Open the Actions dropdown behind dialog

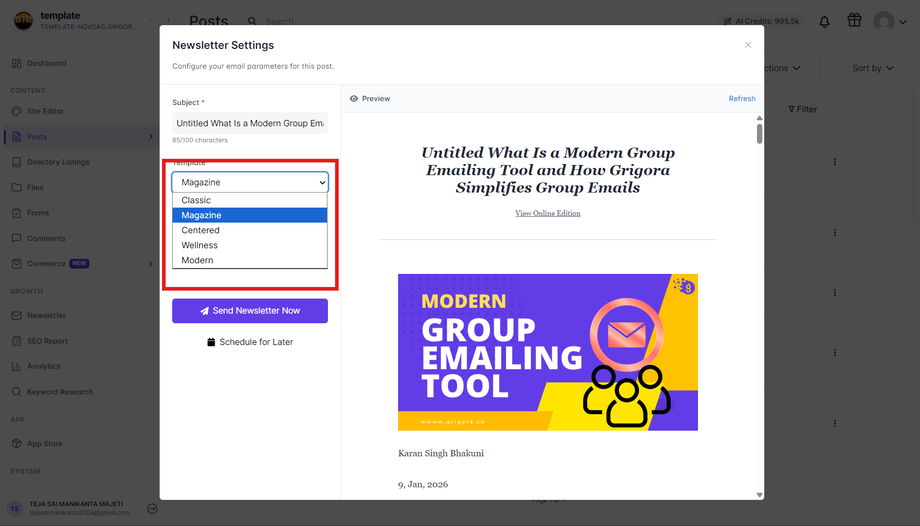(783, 68)
